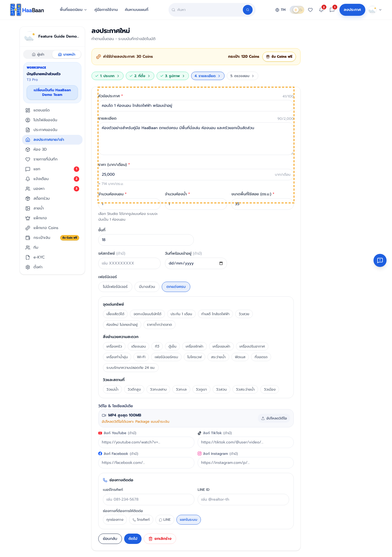Select ไม่มีเฟอร์นิเจอร์ furniture option

coord(115,287)
